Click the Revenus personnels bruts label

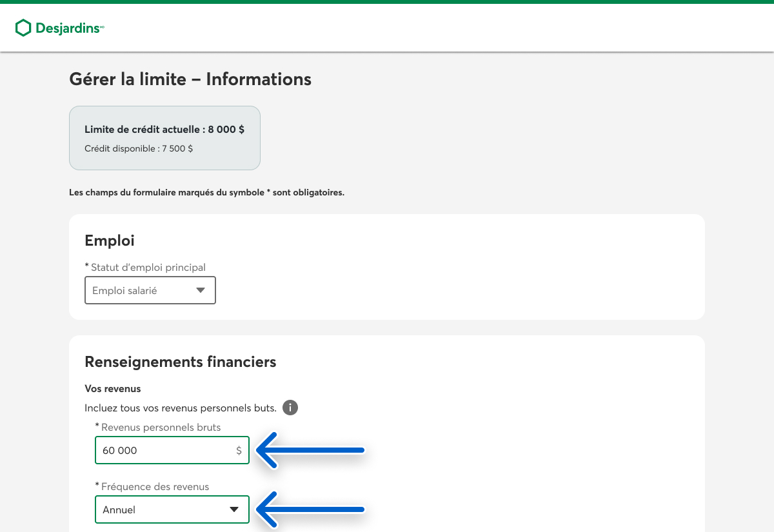coord(161,427)
